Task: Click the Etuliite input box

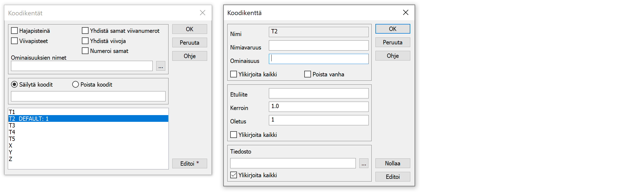Action: [319, 93]
